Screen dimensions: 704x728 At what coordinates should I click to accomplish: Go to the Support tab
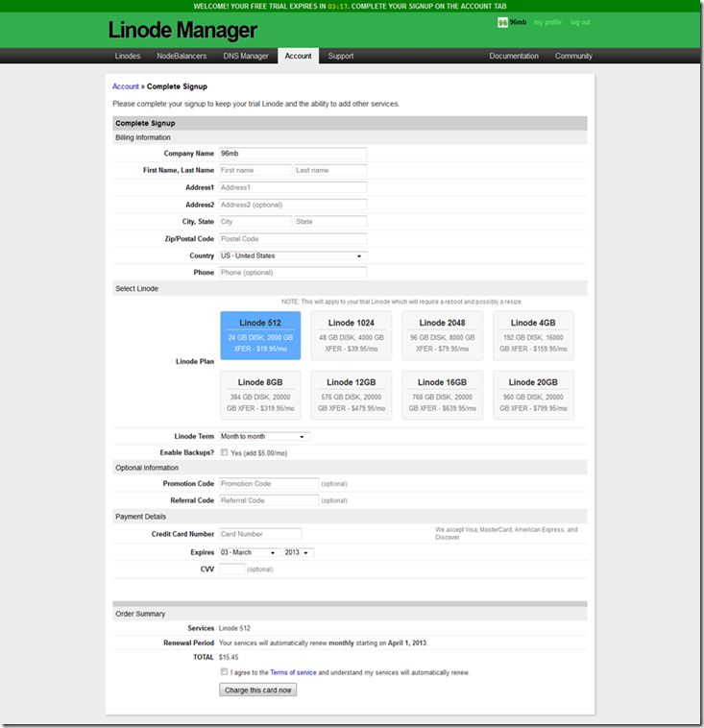click(341, 56)
